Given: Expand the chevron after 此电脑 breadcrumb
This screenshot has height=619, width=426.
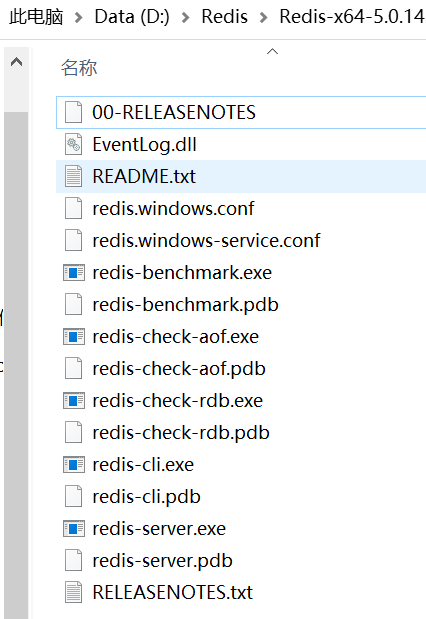Looking at the screenshot, I should [79, 18].
